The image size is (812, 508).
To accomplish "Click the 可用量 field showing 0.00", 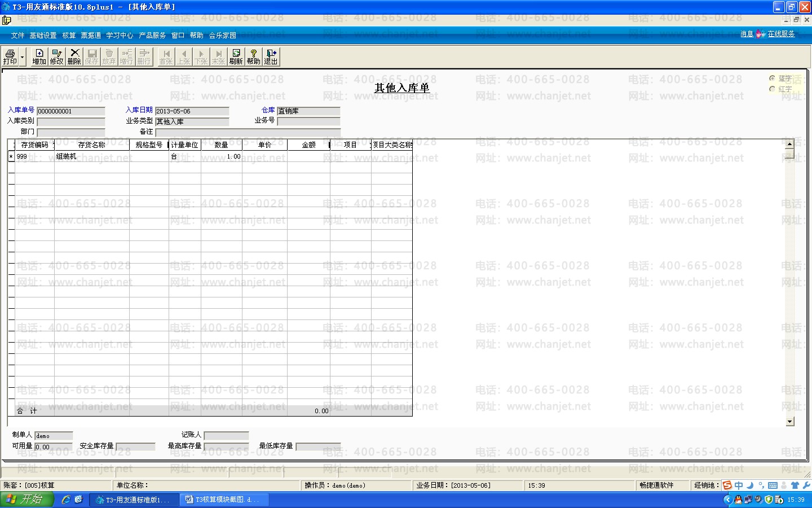I will [54, 446].
